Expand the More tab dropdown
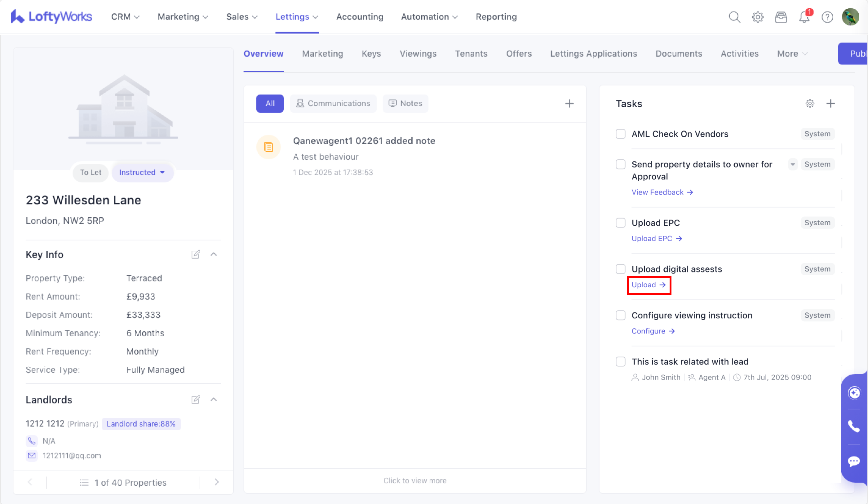 click(792, 54)
